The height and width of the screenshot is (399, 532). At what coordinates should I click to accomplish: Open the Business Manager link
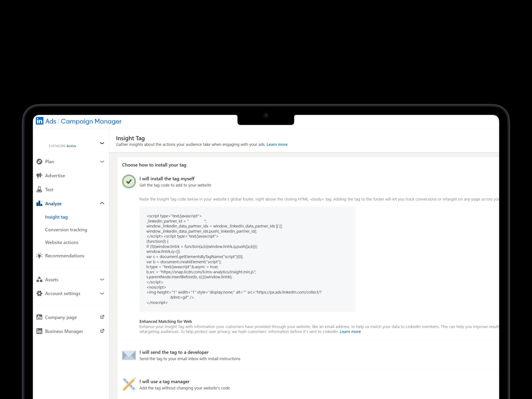tap(64, 331)
